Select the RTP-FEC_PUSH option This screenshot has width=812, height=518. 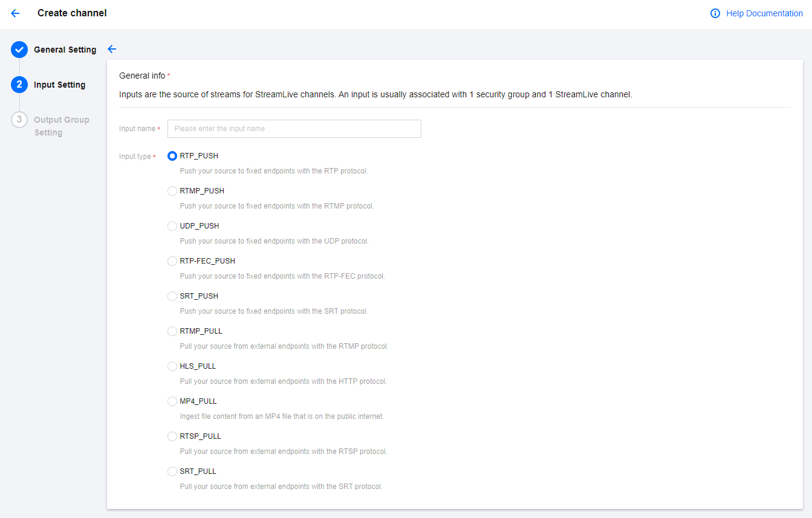tap(172, 261)
